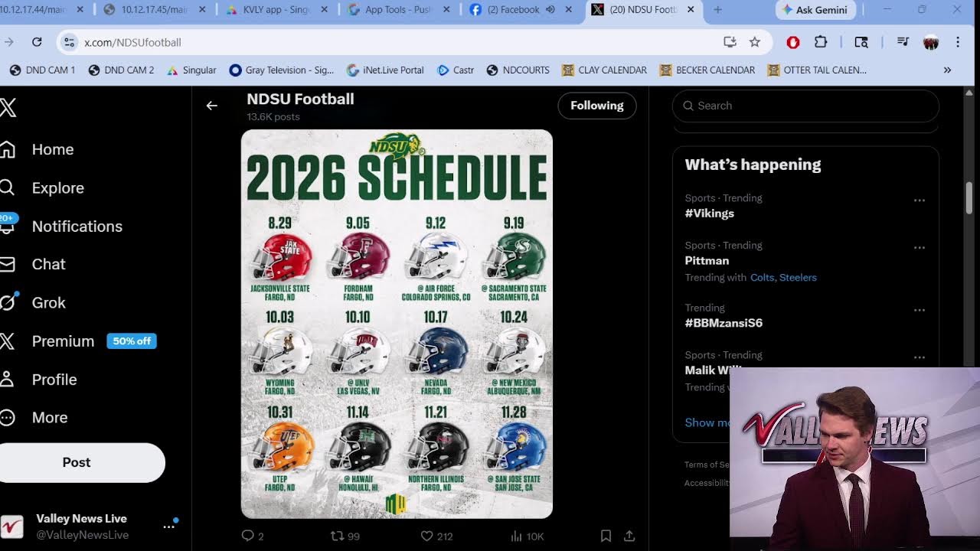Viewport: 980px width, 551px height.
Task: Click the X search field
Action: point(805,106)
